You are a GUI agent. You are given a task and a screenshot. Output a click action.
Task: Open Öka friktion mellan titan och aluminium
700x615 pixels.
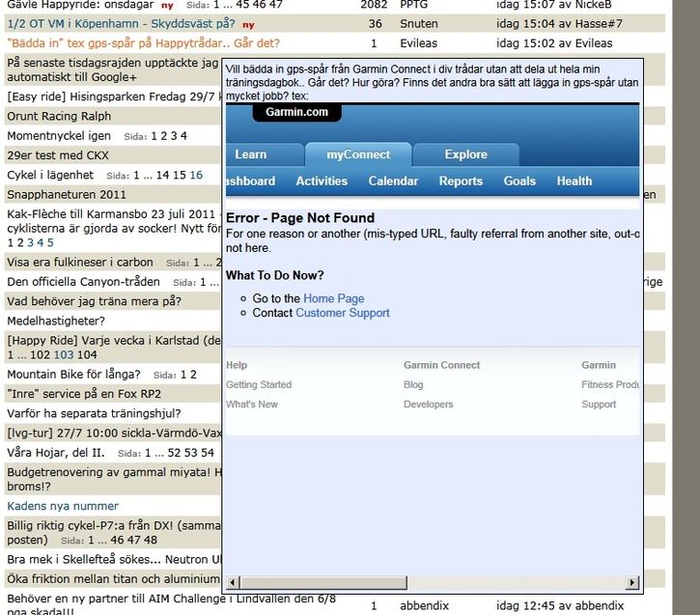tap(113, 579)
